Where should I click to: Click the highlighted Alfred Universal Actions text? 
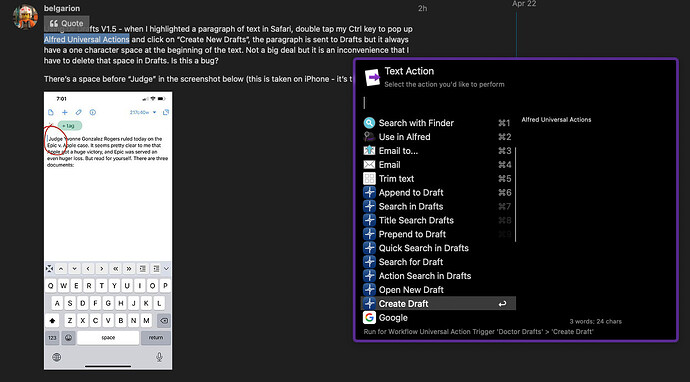(87, 39)
